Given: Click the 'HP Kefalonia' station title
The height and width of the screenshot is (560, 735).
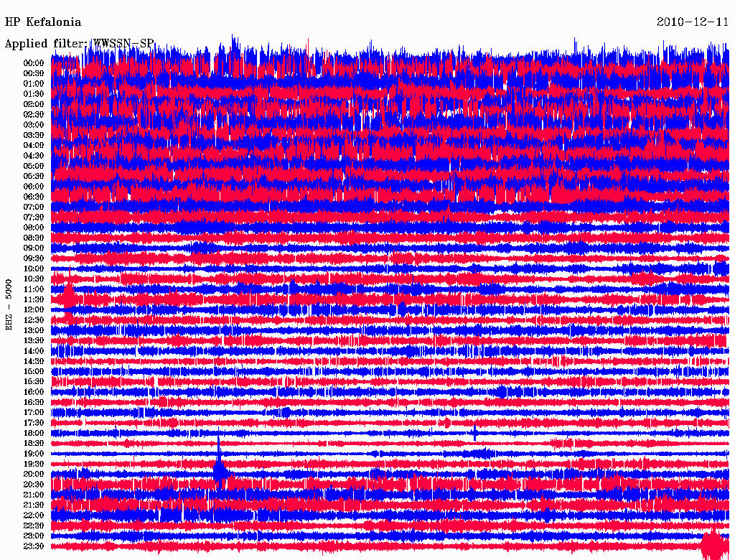Looking at the screenshot, I should 42,22.
